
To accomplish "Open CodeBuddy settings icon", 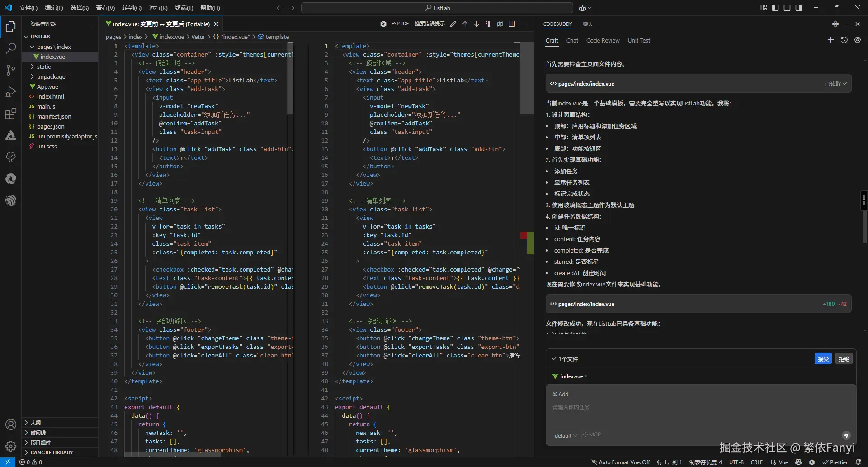I will click(x=858, y=40).
